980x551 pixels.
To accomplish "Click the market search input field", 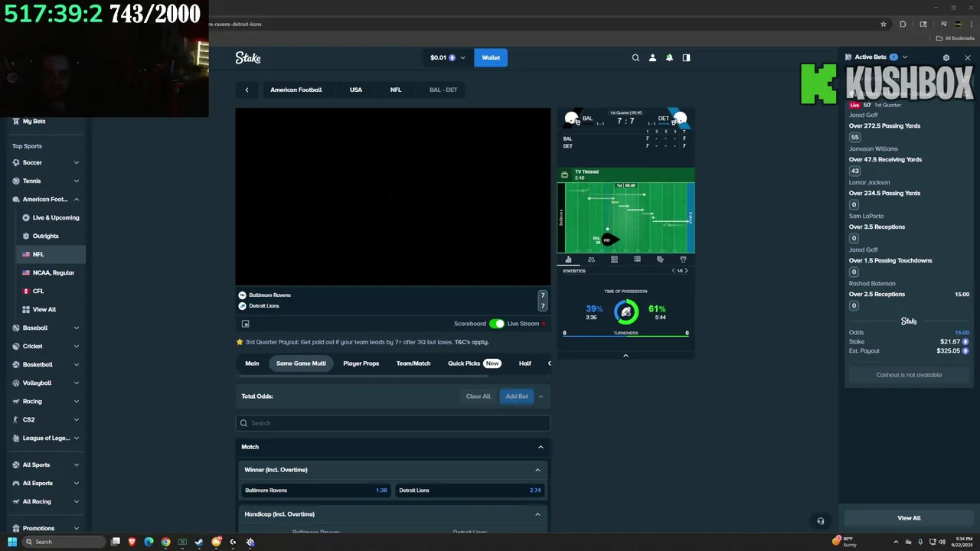I will coord(393,423).
